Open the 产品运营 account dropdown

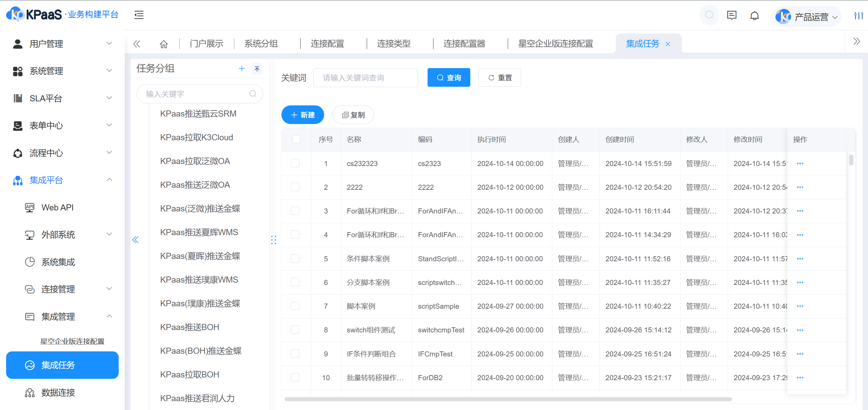pyautogui.click(x=808, y=16)
